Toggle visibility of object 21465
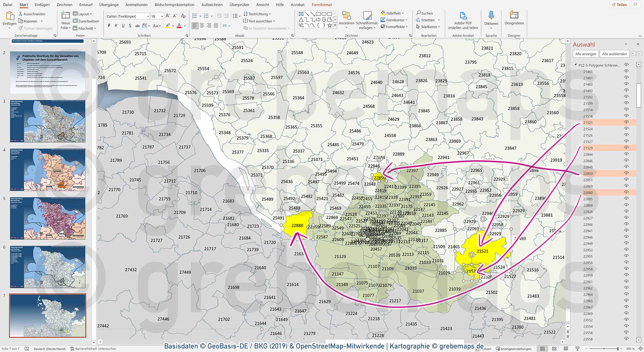The image size is (644, 352). click(626, 71)
